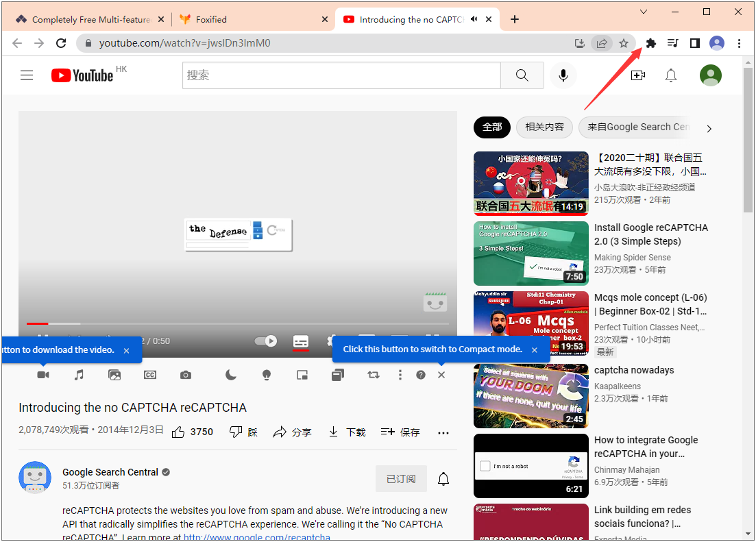Click the share page icon in the address bar
This screenshot has width=756, height=542.
[x=602, y=43]
